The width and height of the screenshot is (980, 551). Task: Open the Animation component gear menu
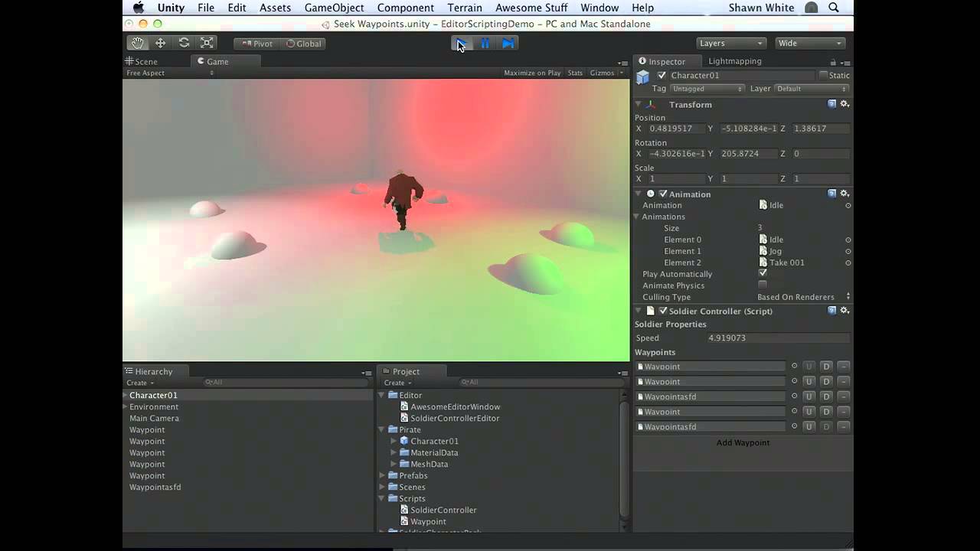pos(844,194)
